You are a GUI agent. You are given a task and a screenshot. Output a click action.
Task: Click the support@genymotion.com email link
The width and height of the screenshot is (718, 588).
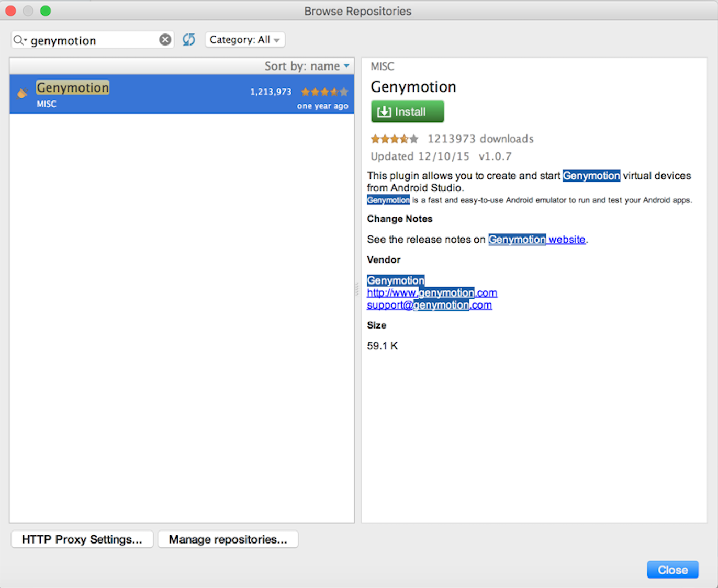click(x=430, y=305)
